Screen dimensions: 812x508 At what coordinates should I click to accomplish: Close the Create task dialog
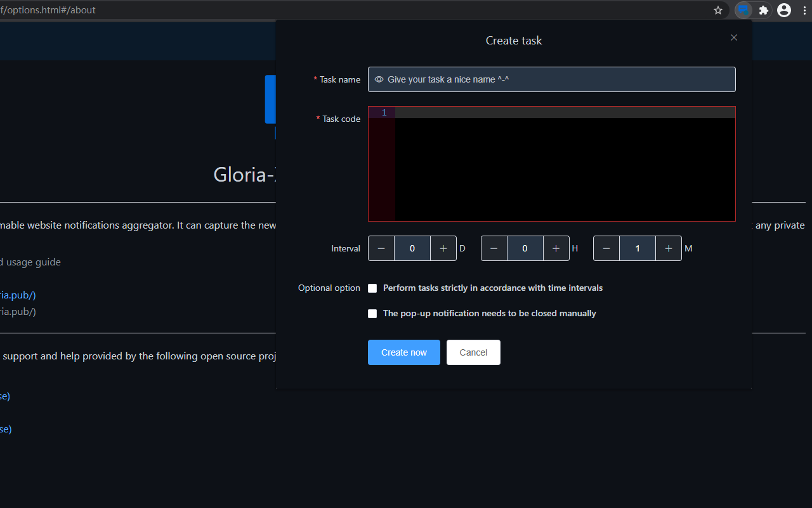(x=734, y=37)
